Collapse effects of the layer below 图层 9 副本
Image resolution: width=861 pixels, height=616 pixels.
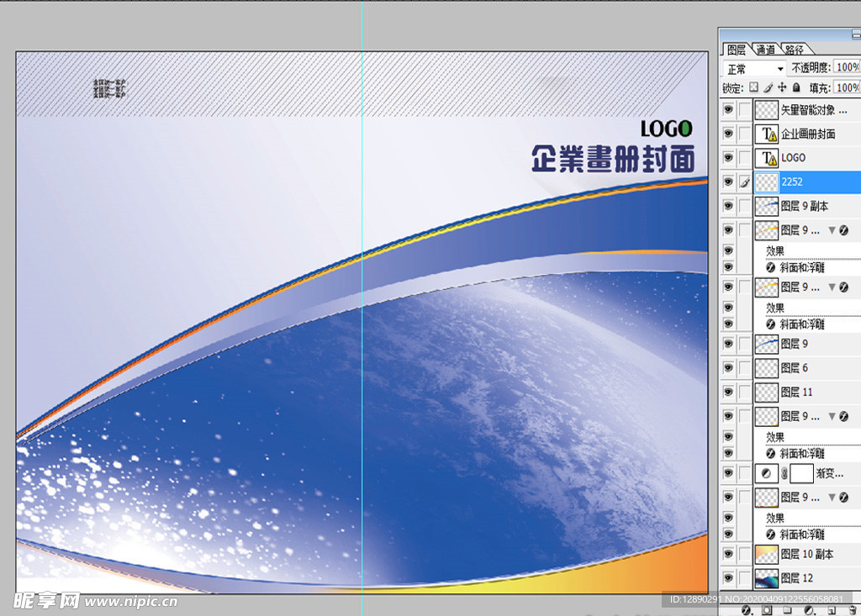pyautogui.click(x=832, y=230)
